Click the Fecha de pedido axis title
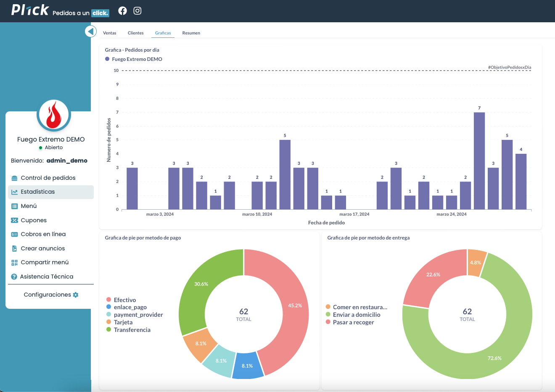This screenshot has height=392, width=555. click(326, 223)
